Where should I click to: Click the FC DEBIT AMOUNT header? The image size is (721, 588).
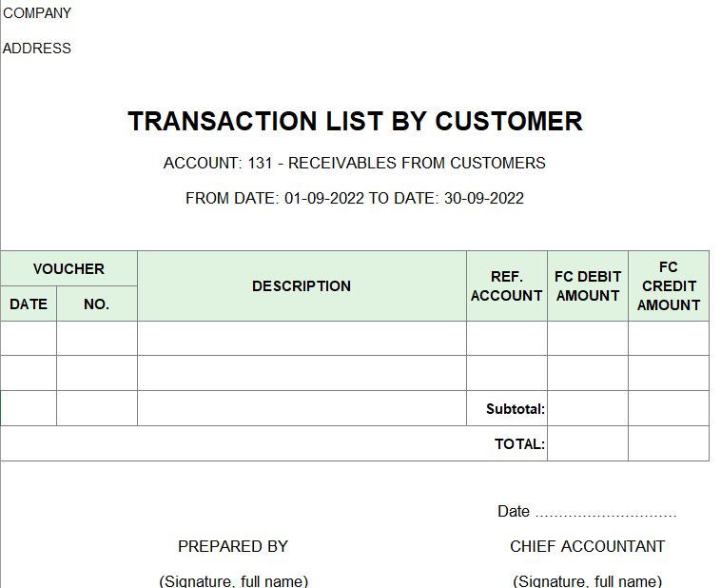(x=588, y=286)
